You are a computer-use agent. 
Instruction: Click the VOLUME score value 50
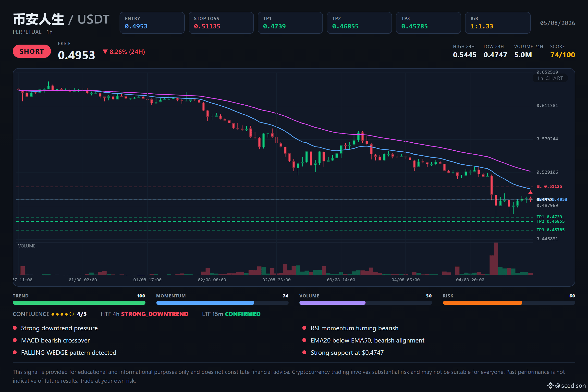429,296
